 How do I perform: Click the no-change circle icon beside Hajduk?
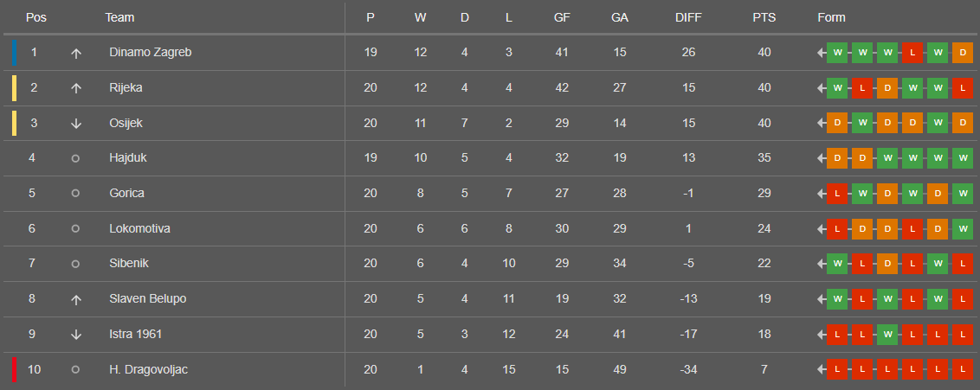75,158
